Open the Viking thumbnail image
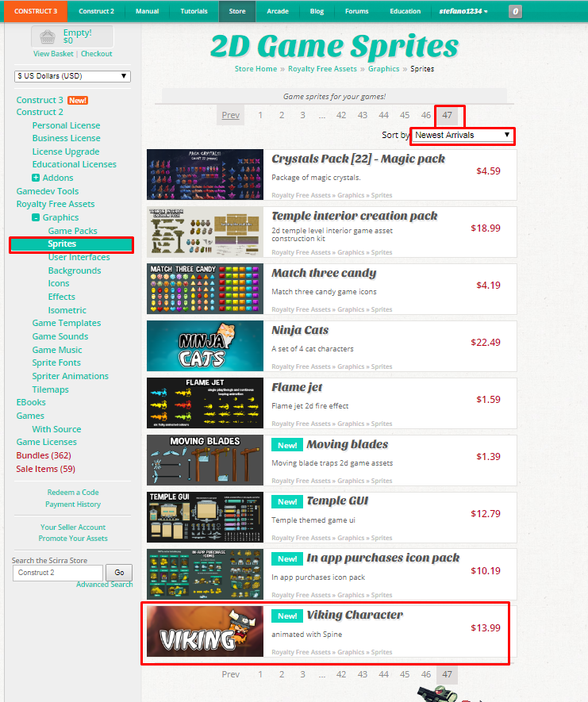 205,631
